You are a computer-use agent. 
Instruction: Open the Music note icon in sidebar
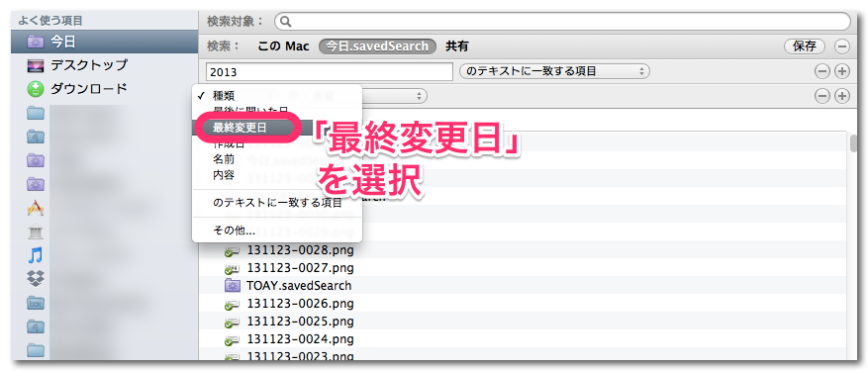(x=36, y=255)
